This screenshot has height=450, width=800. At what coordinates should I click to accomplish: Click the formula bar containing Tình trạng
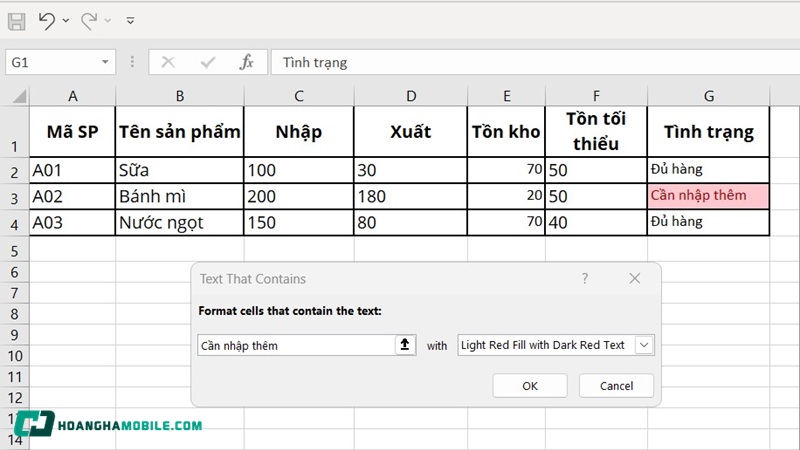535,62
